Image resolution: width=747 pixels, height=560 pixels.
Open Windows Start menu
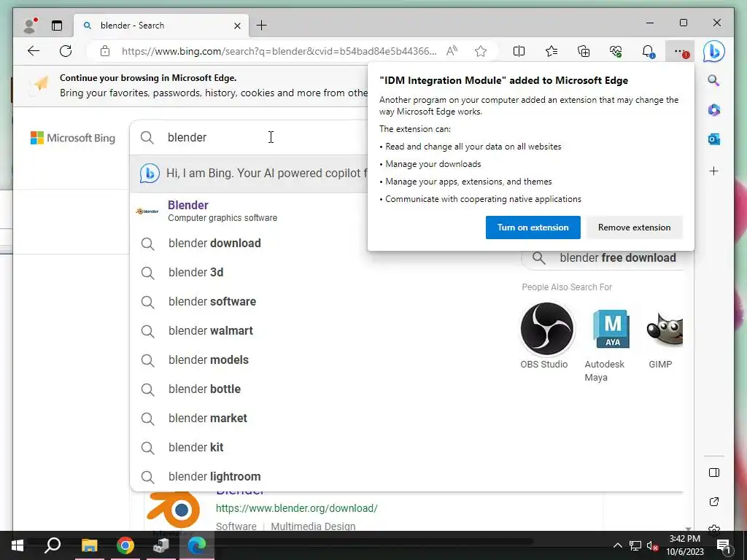point(18,545)
